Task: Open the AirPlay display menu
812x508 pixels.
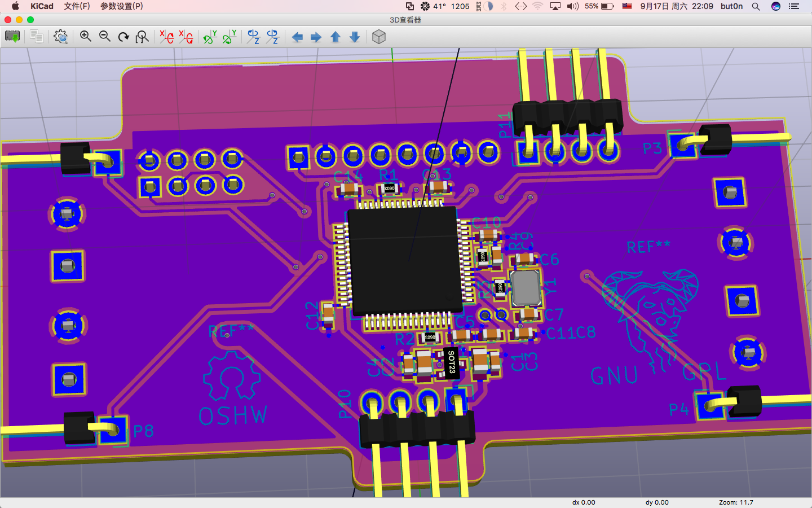Action: 555,6
